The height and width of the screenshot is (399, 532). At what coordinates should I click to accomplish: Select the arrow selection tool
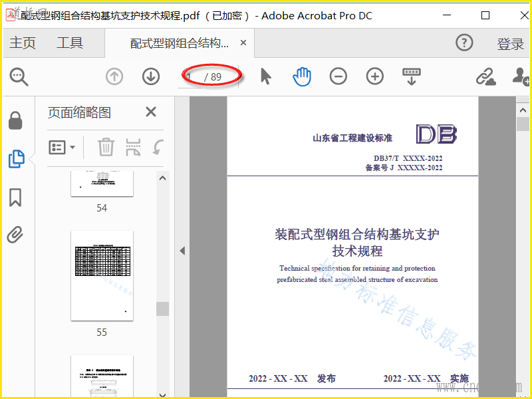pos(266,76)
